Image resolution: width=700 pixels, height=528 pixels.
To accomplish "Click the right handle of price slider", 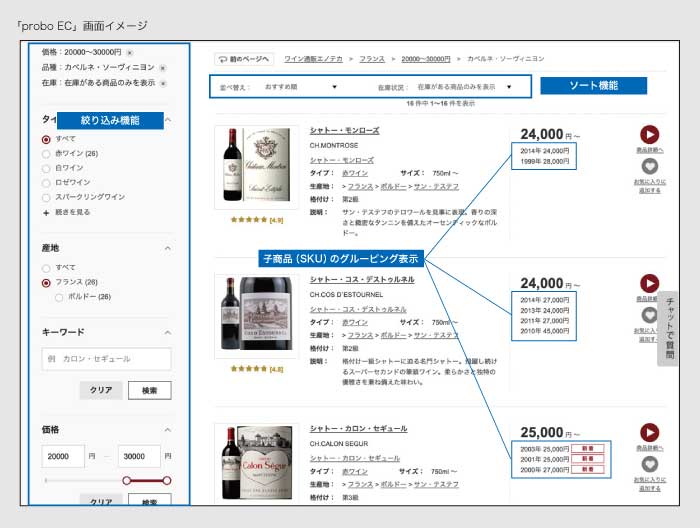I will pos(167,481).
